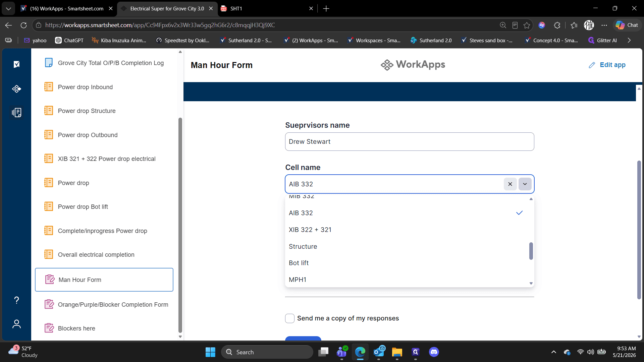Image resolution: width=644 pixels, height=362 pixels.
Task: Click the WorkApps diamond icon in rail
Action: click(16, 89)
